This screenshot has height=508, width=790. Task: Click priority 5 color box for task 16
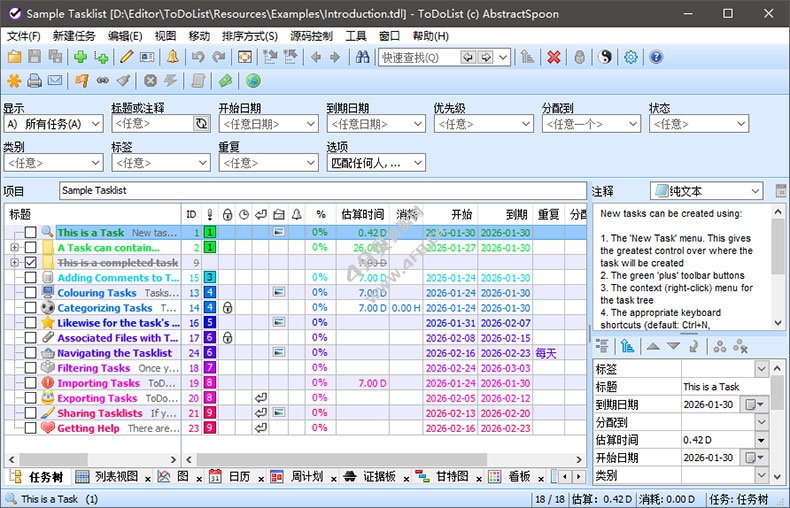[x=210, y=323]
